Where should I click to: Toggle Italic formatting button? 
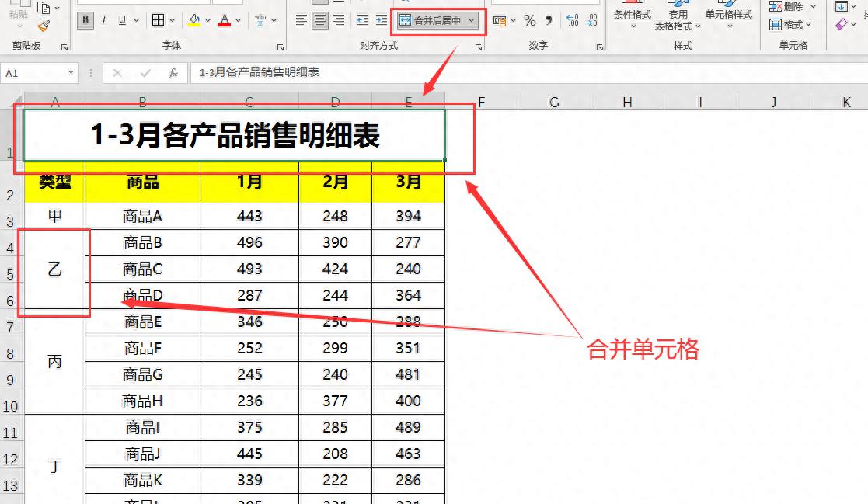(x=104, y=20)
